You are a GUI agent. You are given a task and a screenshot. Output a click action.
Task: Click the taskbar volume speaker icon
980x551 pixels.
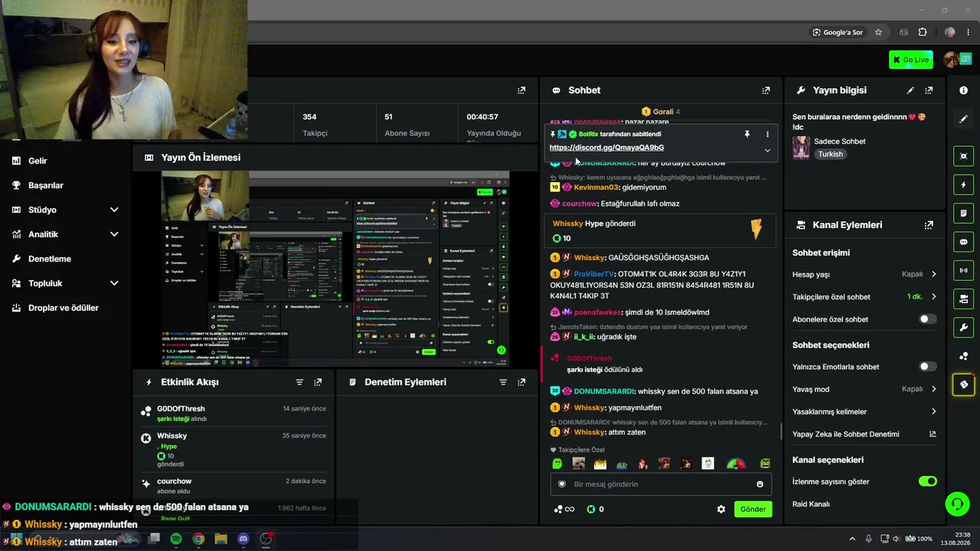[x=897, y=539]
